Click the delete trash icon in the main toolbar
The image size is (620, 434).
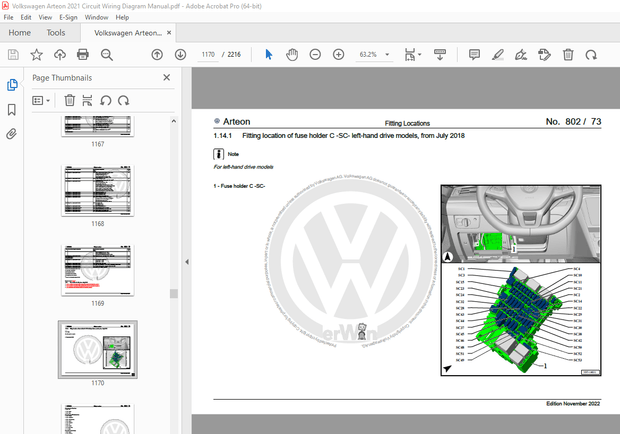568,55
